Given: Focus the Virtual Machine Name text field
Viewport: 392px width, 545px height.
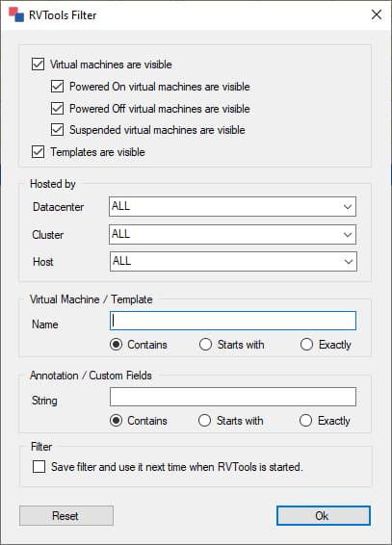Looking at the screenshot, I should [x=233, y=321].
